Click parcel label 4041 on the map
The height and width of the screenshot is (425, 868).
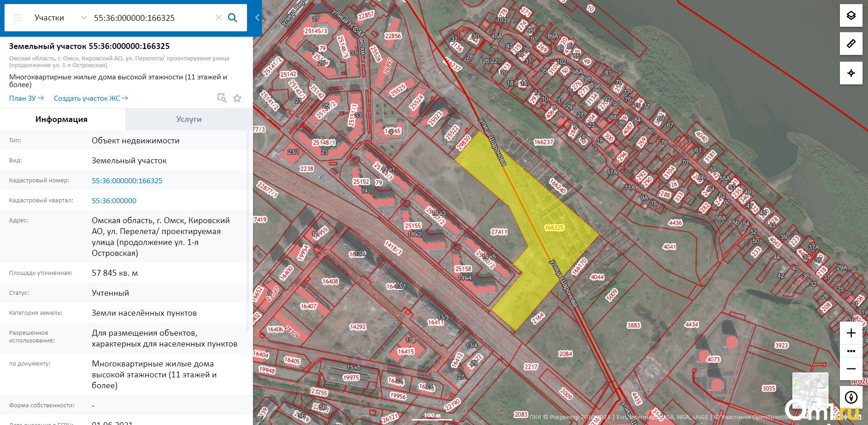pos(669,247)
